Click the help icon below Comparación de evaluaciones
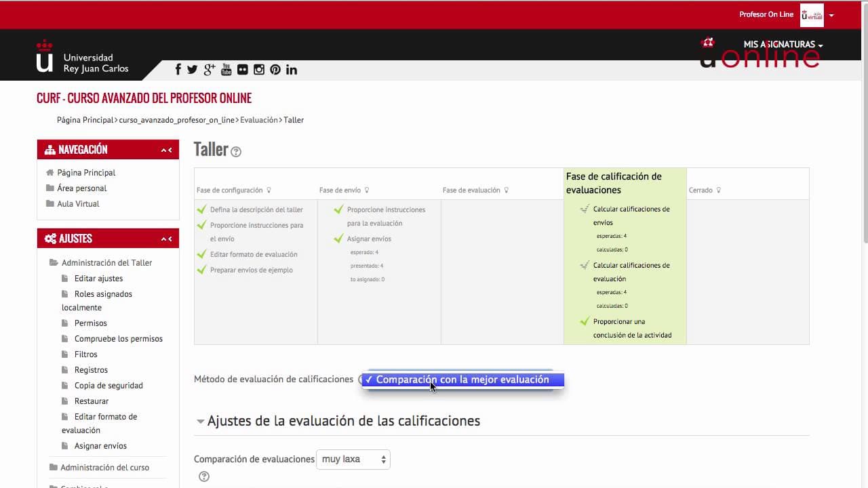Image resolution: width=868 pixels, height=488 pixels. click(204, 476)
